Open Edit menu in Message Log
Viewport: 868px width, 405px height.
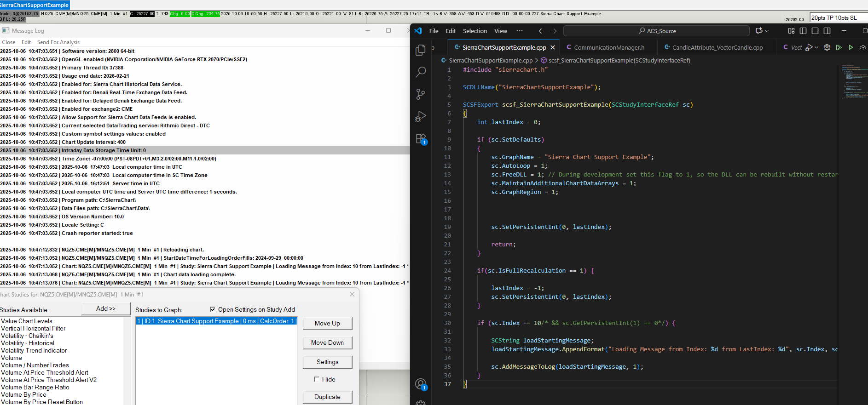(26, 42)
